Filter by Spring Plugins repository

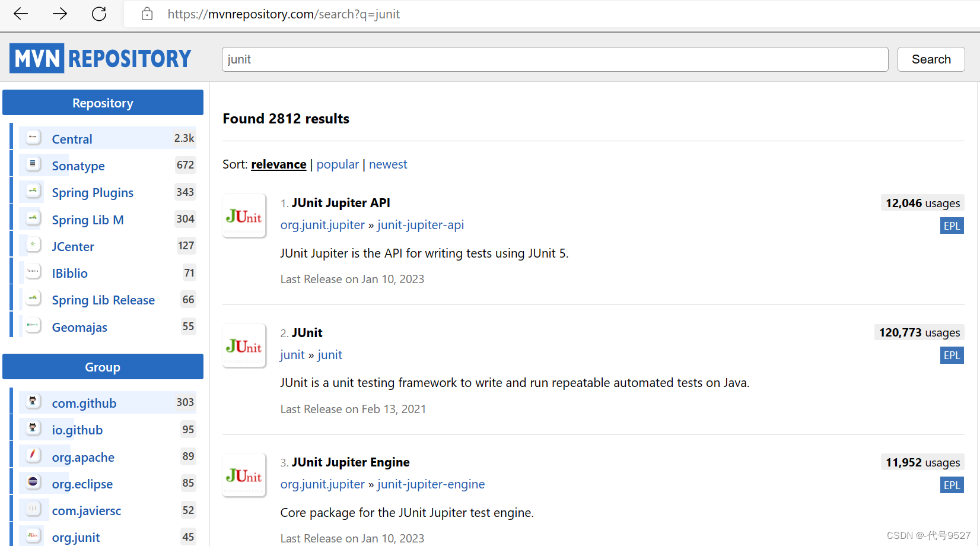pos(93,193)
